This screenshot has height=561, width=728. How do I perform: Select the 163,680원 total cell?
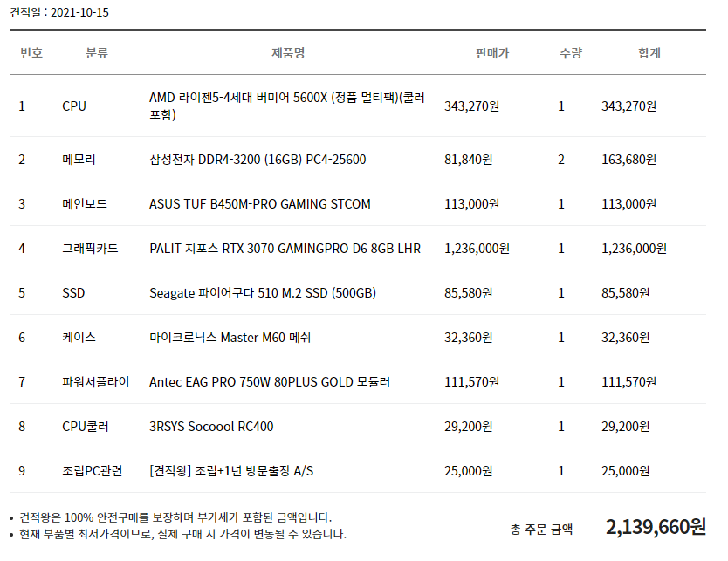629,160
